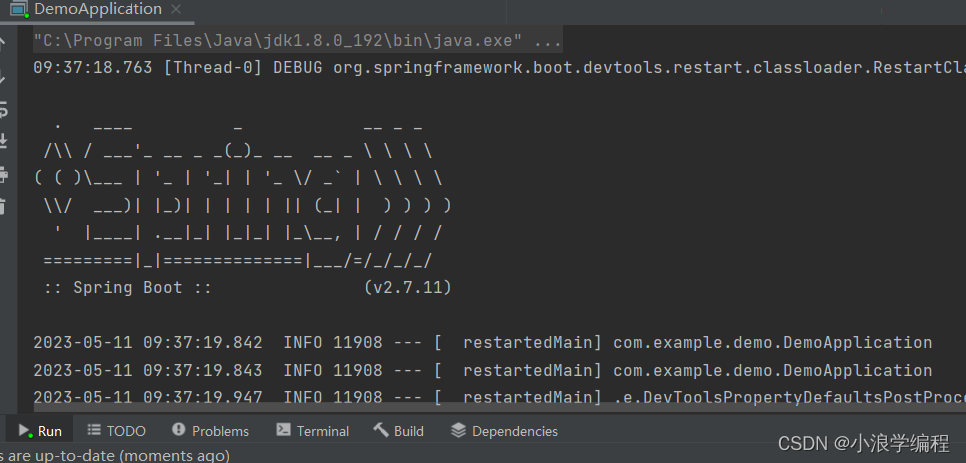Click the java.exe command line
Viewport: 966px width, 463px height.
pyautogui.click(x=297, y=41)
